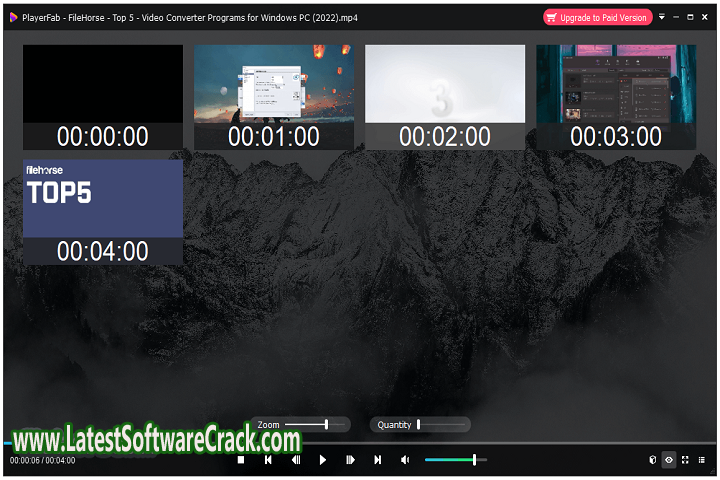This screenshot has height=480, width=720.
Task: Jump to the 00:03:00 thumbnail
Action: pyautogui.click(x=616, y=96)
